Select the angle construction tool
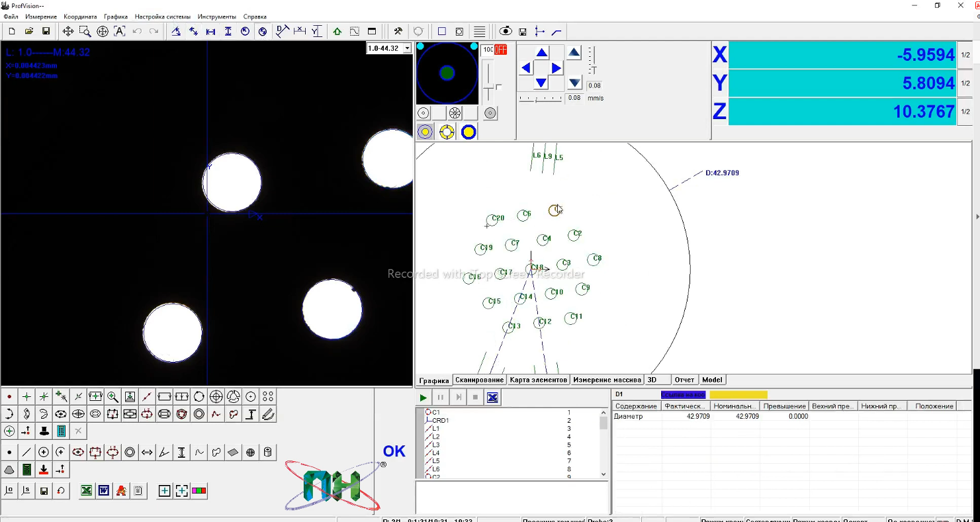The image size is (980, 522). tap(164, 453)
